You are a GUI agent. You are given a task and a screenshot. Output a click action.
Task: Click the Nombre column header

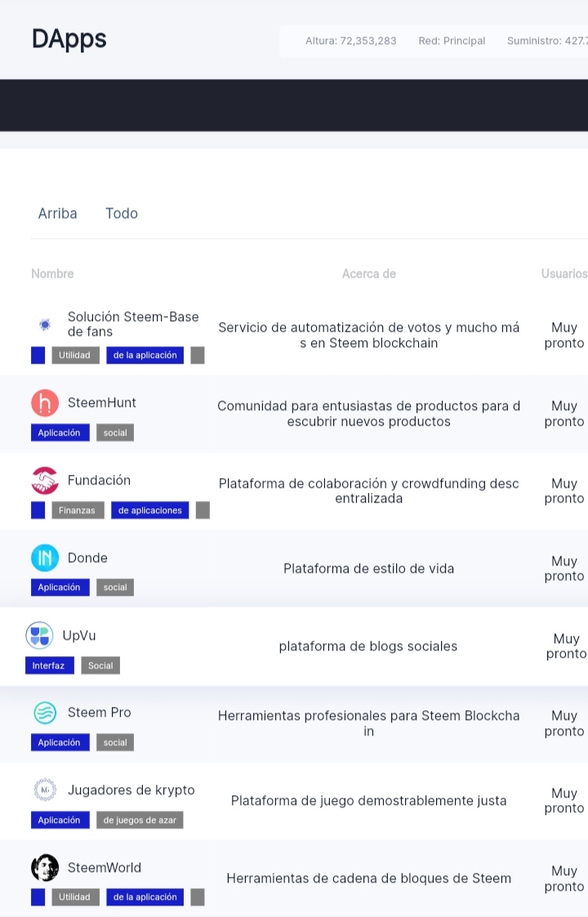pos(52,274)
